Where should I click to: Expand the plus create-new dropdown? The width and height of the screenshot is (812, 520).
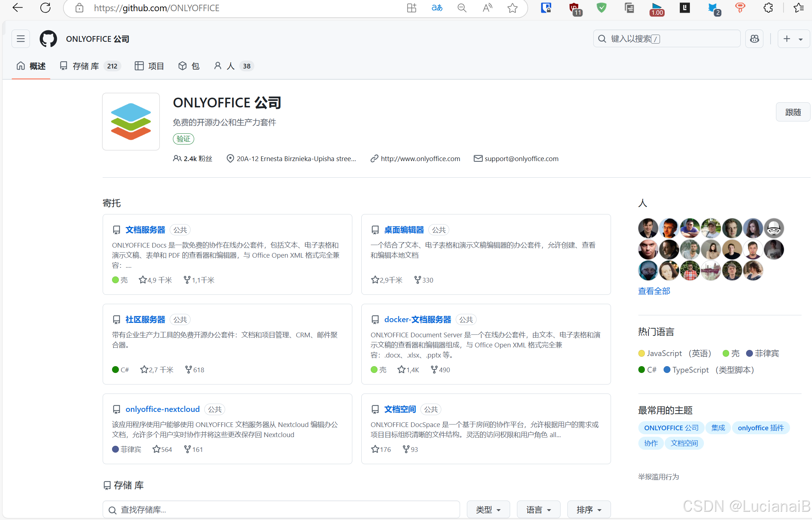click(x=793, y=39)
